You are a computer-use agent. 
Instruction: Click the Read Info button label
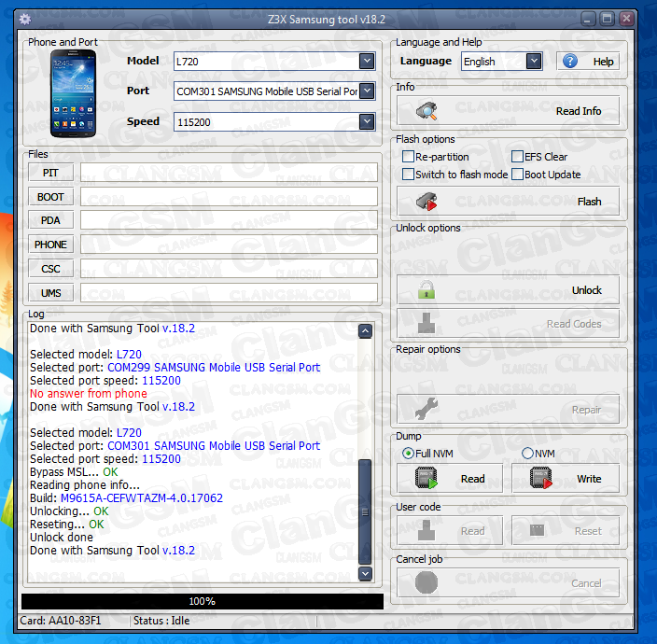(579, 111)
